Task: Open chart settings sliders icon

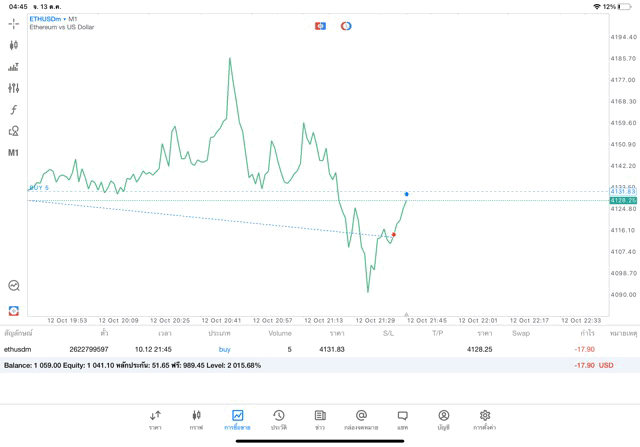Action: point(14,88)
